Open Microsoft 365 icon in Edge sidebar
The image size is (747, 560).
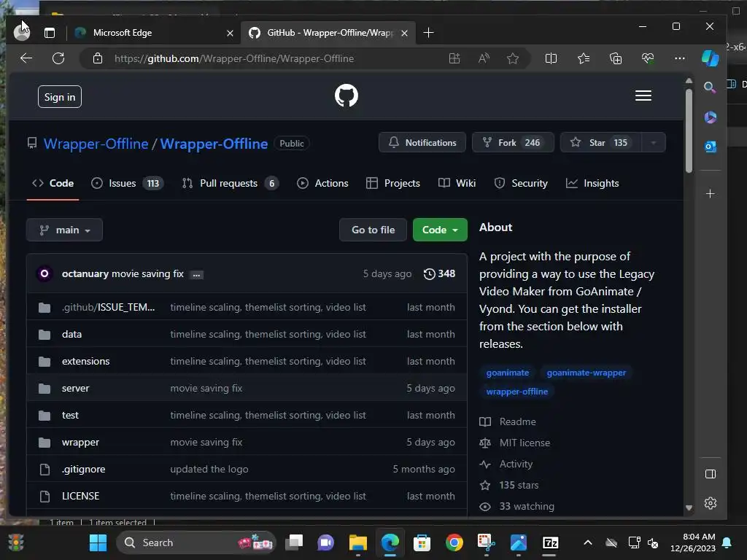(x=710, y=117)
